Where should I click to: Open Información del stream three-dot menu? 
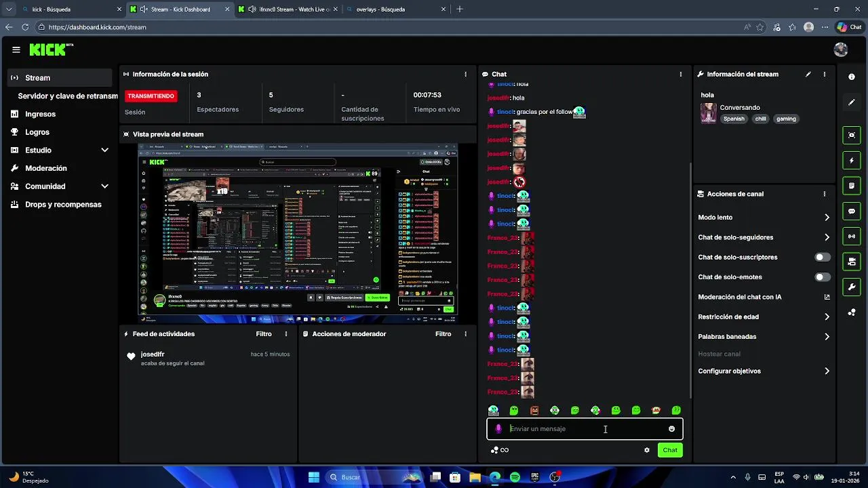pyautogui.click(x=825, y=74)
